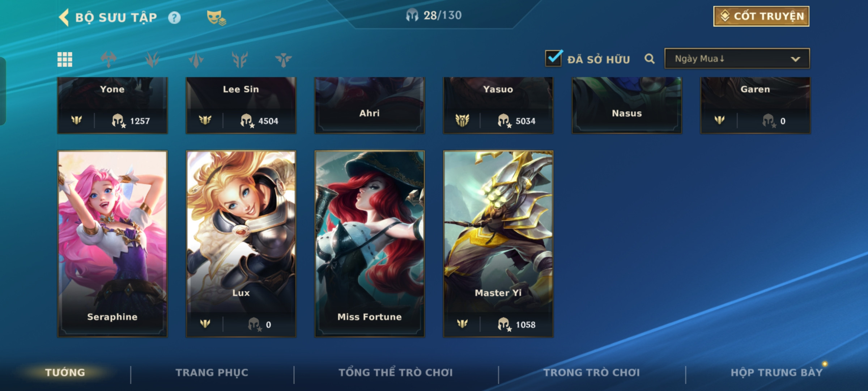Filter by the third role emblem icon
This screenshot has height=391, width=868.
pos(196,59)
